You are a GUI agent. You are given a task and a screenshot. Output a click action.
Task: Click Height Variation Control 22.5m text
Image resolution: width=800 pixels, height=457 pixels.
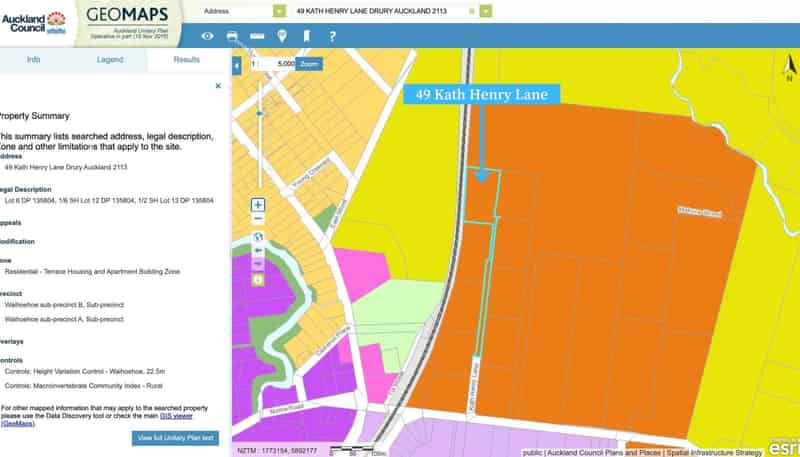pos(85,371)
